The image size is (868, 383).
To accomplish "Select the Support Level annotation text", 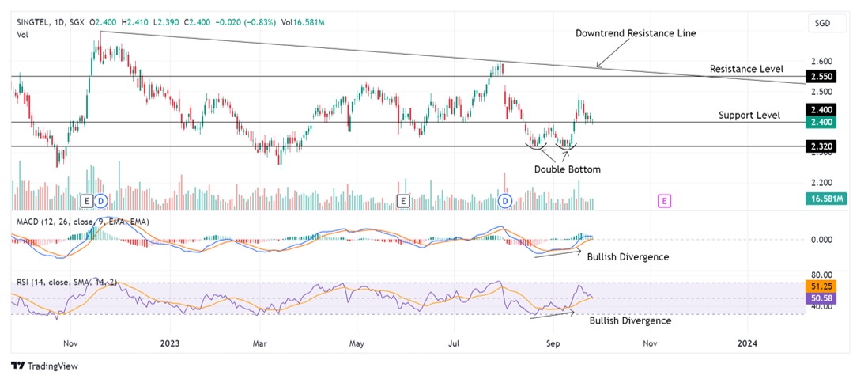I will [x=749, y=116].
